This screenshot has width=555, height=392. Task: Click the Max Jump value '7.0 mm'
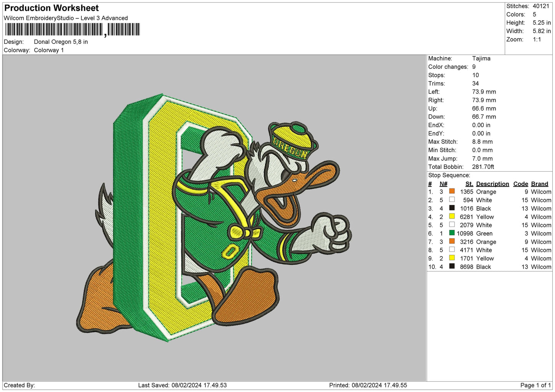[482, 159]
